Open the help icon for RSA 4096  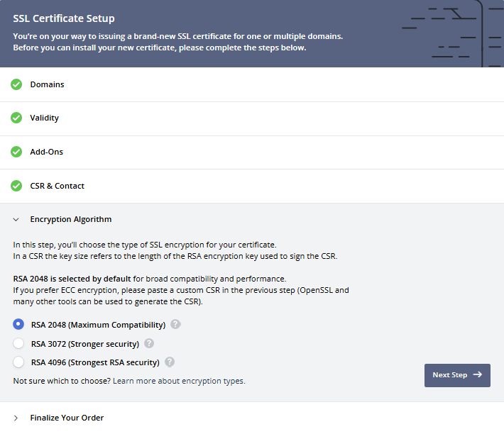170,362
